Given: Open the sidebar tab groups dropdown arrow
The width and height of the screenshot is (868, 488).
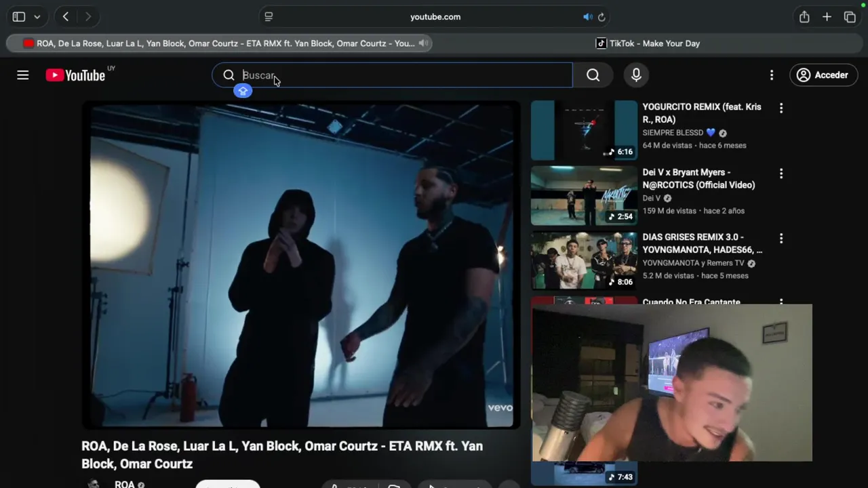Looking at the screenshot, I should pos(37,17).
